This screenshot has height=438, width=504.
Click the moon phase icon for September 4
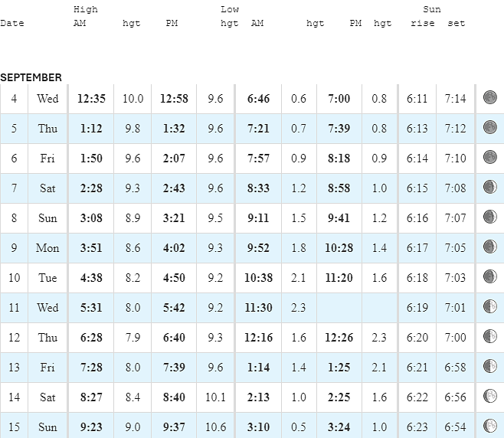[490, 97]
